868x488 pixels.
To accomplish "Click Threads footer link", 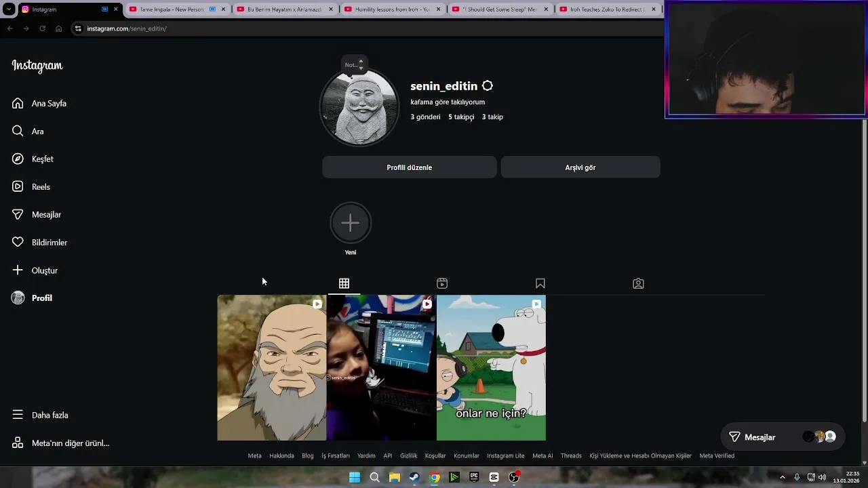I will [571, 455].
